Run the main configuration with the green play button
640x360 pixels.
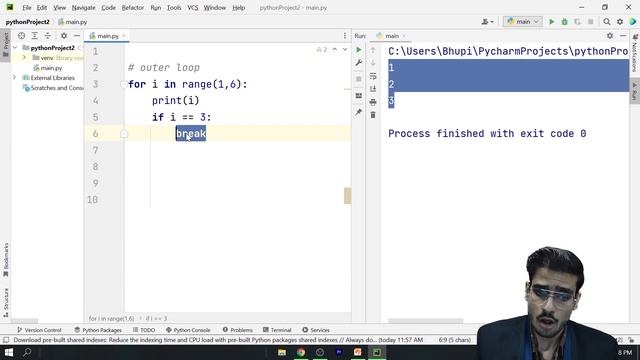551,22
